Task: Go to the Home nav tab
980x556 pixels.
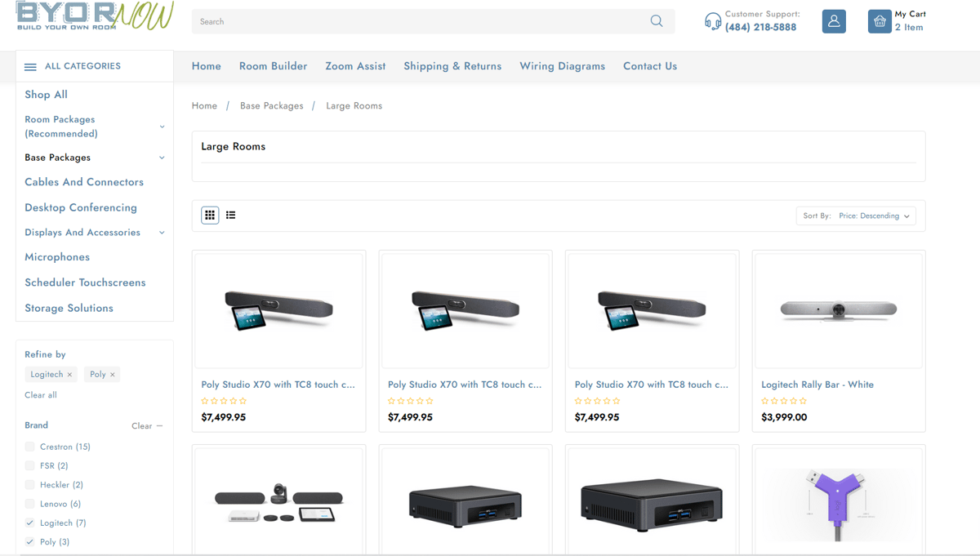Action: coord(207,66)
